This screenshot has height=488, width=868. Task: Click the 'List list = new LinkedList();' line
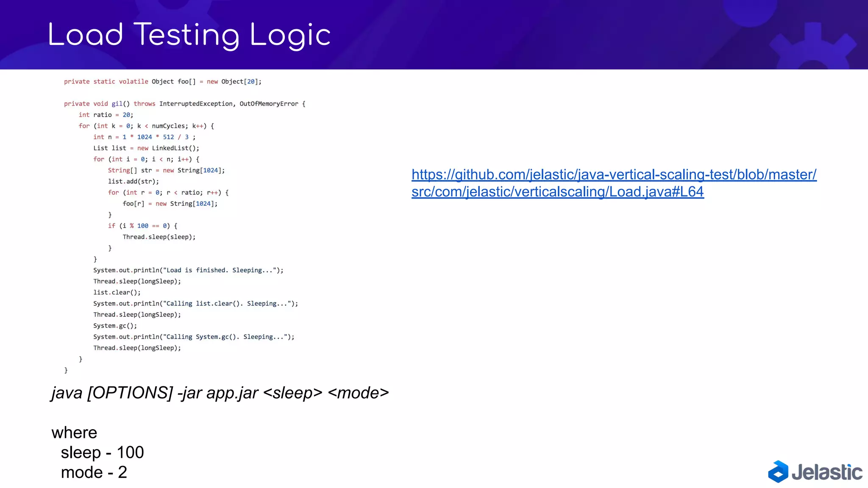146,148
